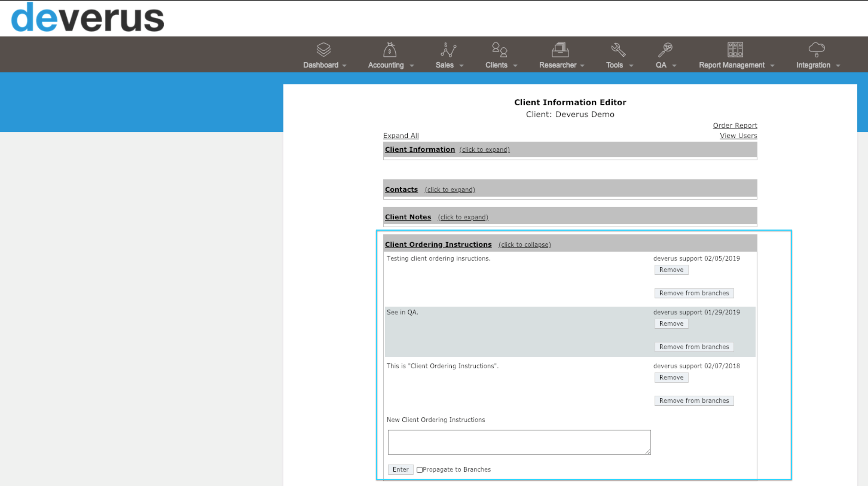This screenshot has height=486, width=868.
Task: Open the Report Management dropdown menu
Action: 736,65
